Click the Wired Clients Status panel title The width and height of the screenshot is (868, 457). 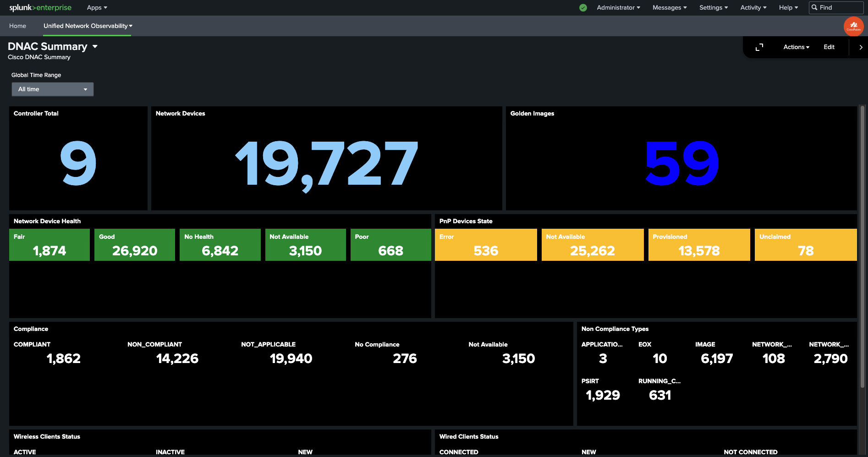coord(469,437)
